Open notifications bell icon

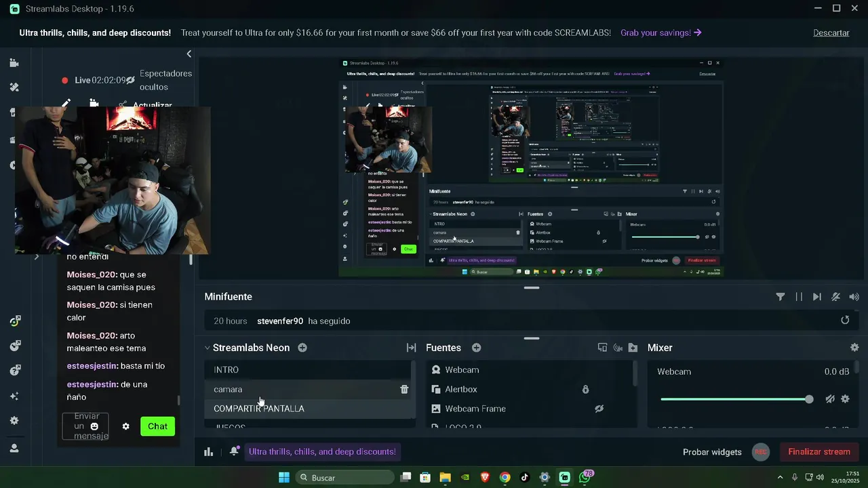tap(234, 451)
